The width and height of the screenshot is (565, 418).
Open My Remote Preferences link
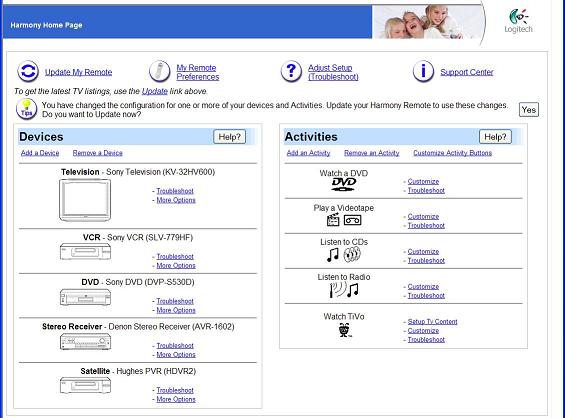(197, 72)
